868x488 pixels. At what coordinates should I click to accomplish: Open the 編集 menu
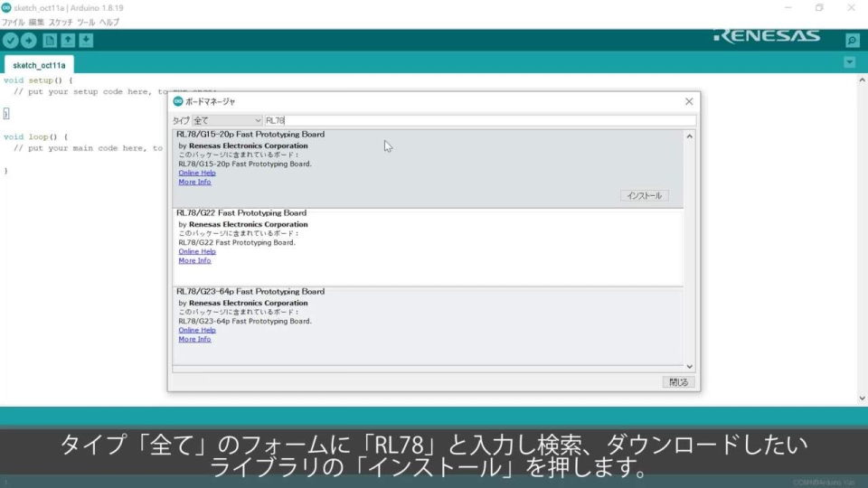coord(36,22)
